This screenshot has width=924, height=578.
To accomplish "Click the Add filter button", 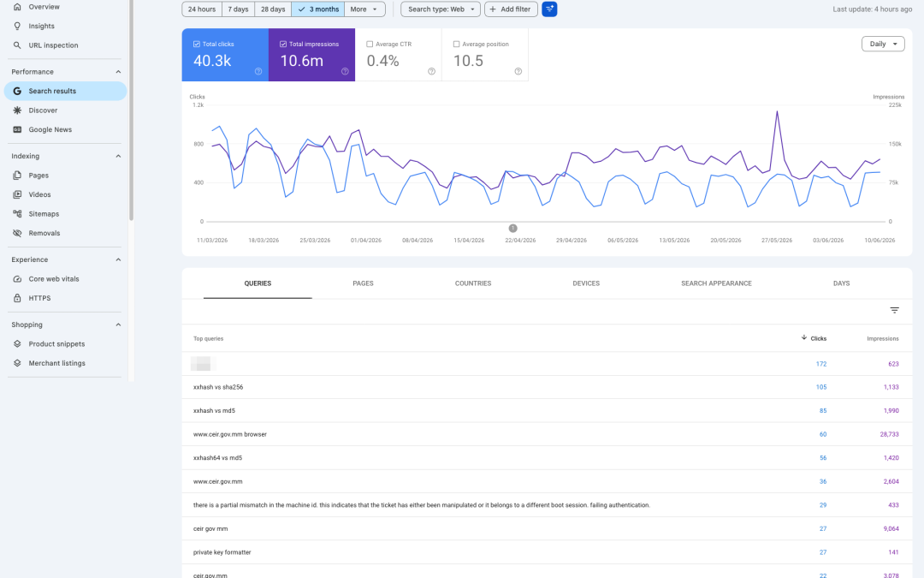I will pyautogui.click(x=511, y=9).
